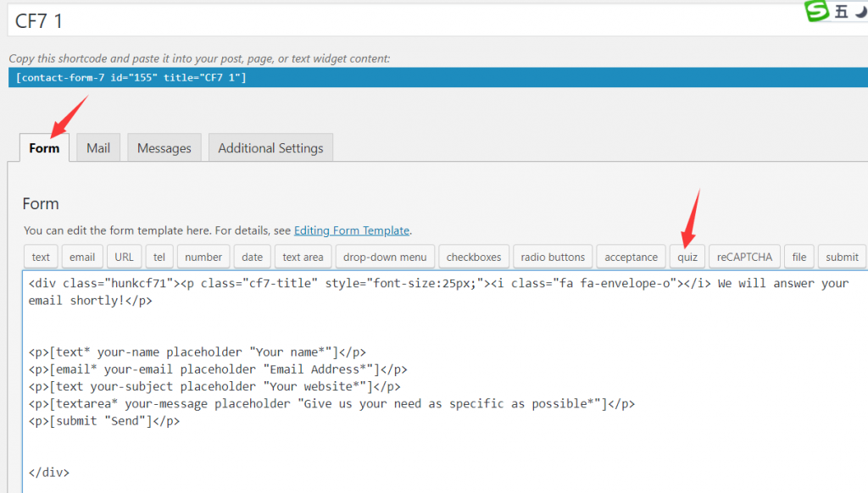Click the 'Copy this shortcode' instruction text
Viewport: 868px width, 493px height.
pos(199,58)
